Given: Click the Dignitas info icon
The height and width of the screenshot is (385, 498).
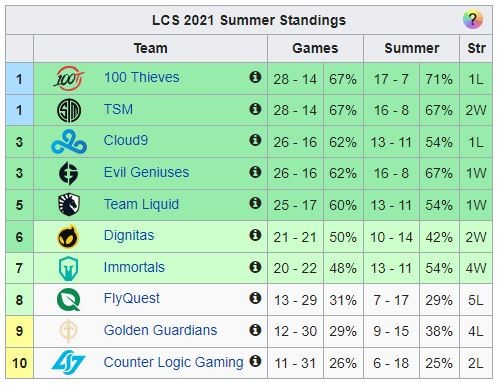Looking at the screenshot, I should tap(255, 235).
